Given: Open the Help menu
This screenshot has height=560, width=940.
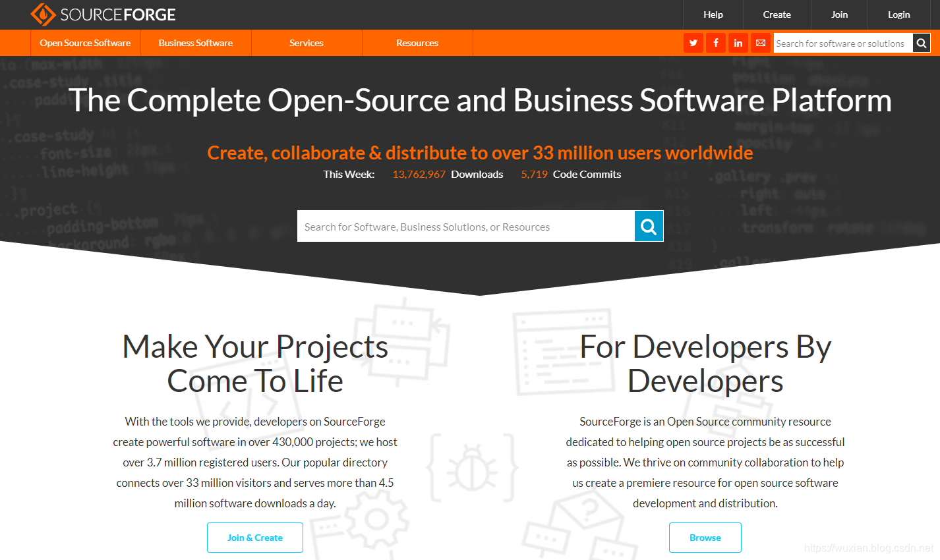Looking at the screenshot, I should [x=713, y=14].
